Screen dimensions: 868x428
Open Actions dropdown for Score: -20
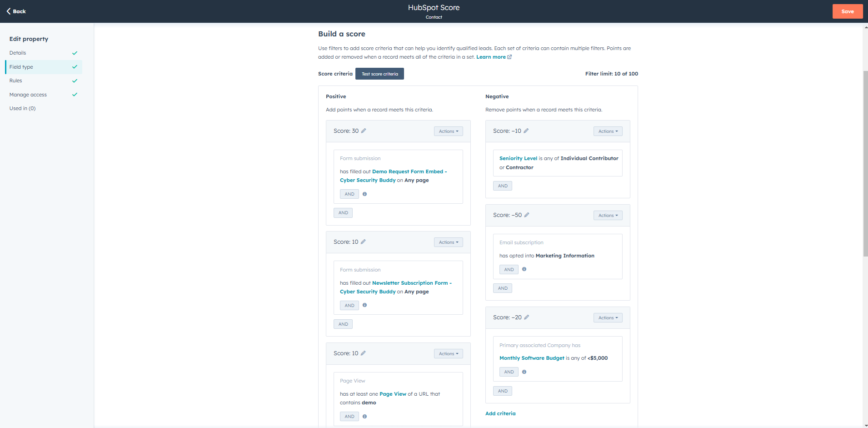(608, 318)
